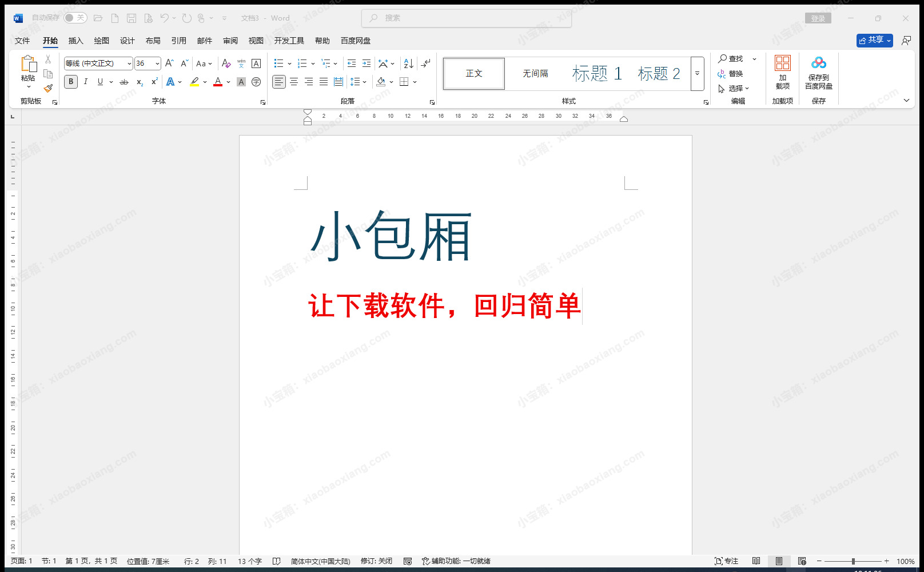Toggle Bold formatting button
This screenshot has width=924, height=572.
click(71, 82)
